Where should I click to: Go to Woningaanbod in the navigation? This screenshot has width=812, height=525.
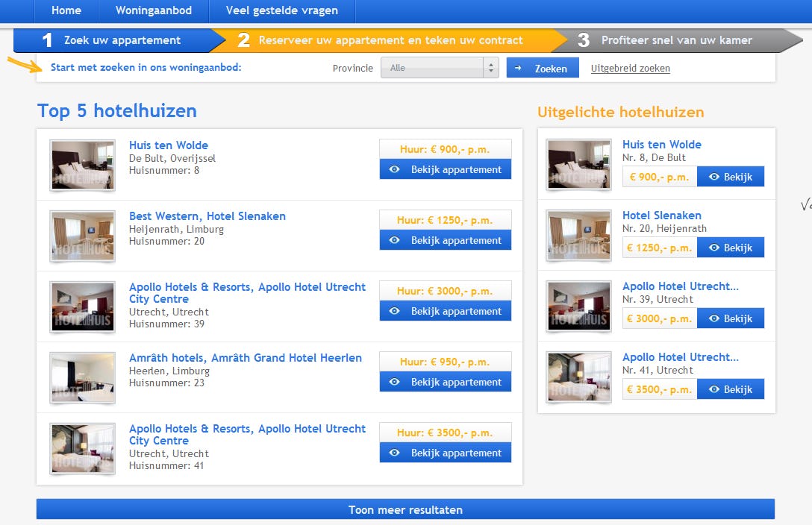(x=154, y=10)
